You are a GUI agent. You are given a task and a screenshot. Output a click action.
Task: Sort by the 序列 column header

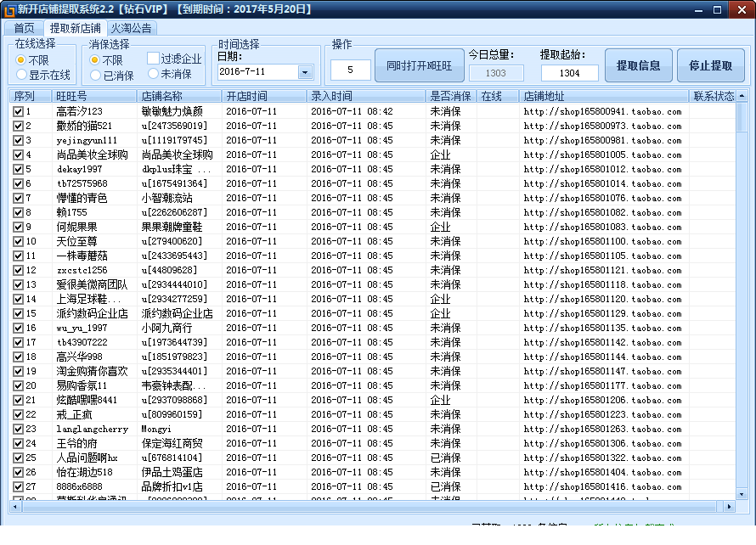(31, 97)
